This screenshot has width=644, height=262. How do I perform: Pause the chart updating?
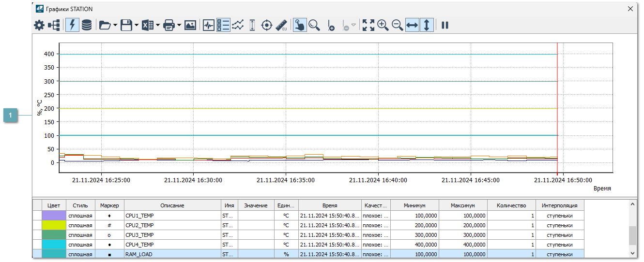pos(445,25)
